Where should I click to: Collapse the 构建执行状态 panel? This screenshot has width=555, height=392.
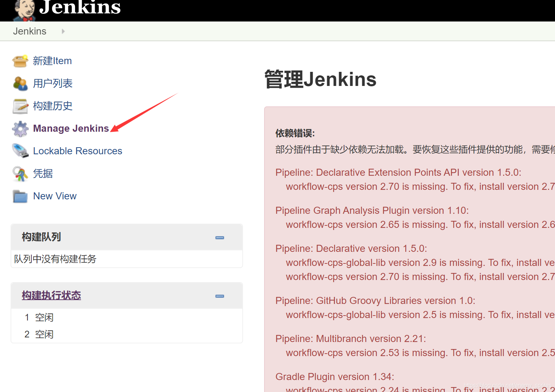point(220,296)
